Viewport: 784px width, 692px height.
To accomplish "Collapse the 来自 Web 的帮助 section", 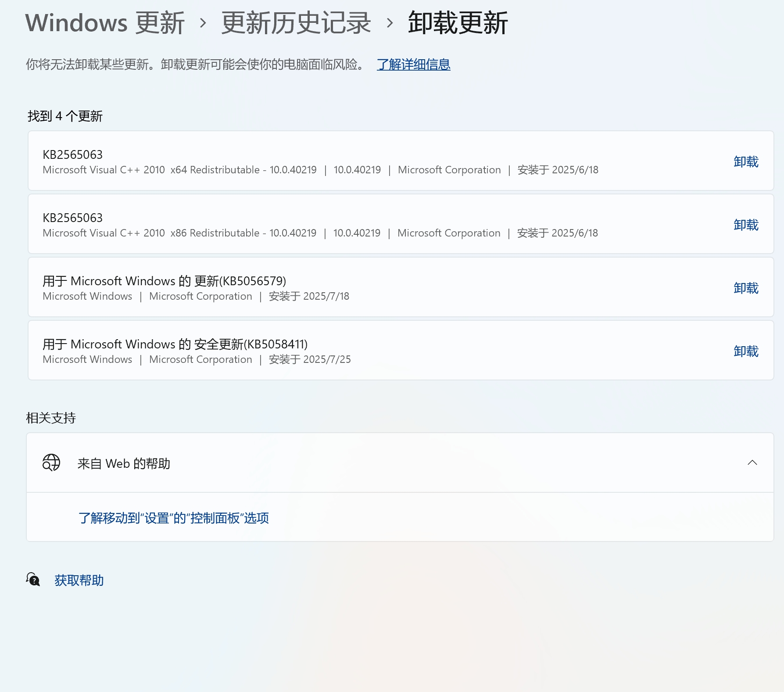I will 753,463.
